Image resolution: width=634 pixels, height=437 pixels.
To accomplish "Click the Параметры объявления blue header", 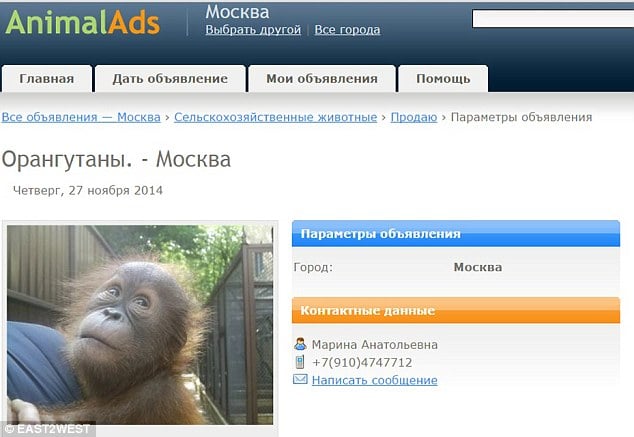I will point(456,234).
